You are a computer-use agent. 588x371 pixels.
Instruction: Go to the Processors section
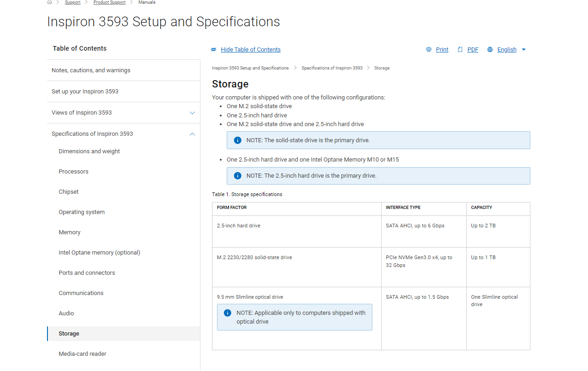[x=73, y=172]
